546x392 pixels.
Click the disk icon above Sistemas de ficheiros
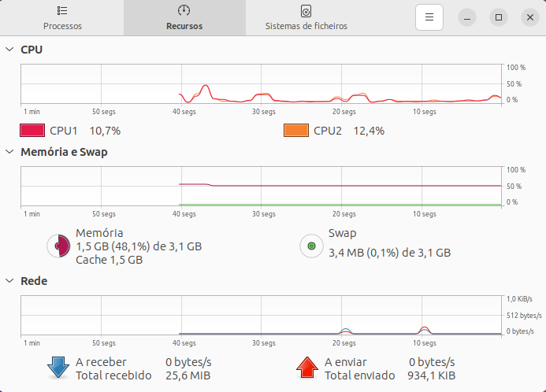[306, 11]
